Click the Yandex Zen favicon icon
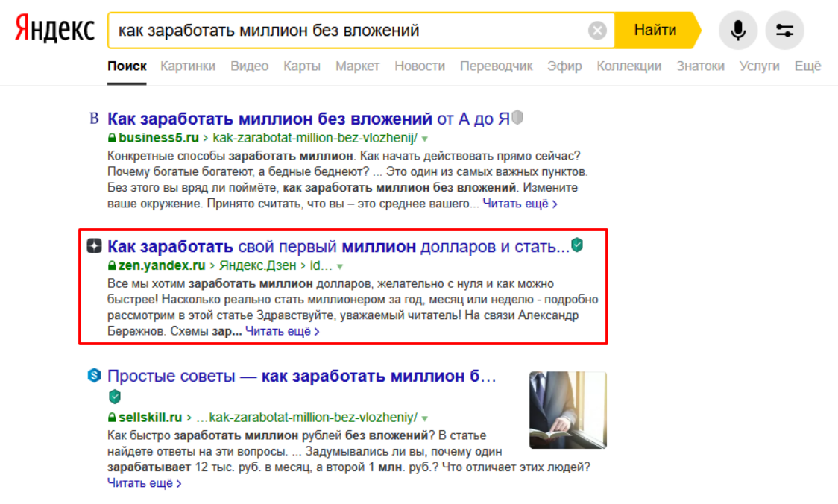Screen dimensions: 838x504 [94, 246]
